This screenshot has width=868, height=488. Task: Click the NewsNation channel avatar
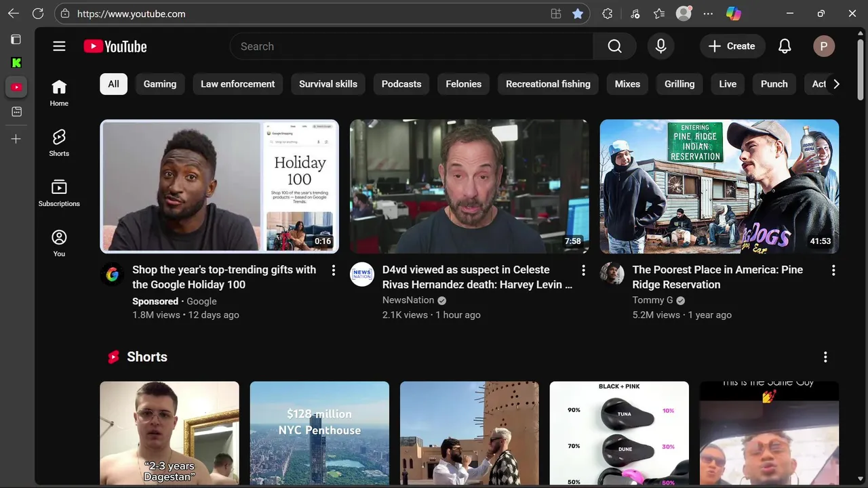tap(362, 274)
